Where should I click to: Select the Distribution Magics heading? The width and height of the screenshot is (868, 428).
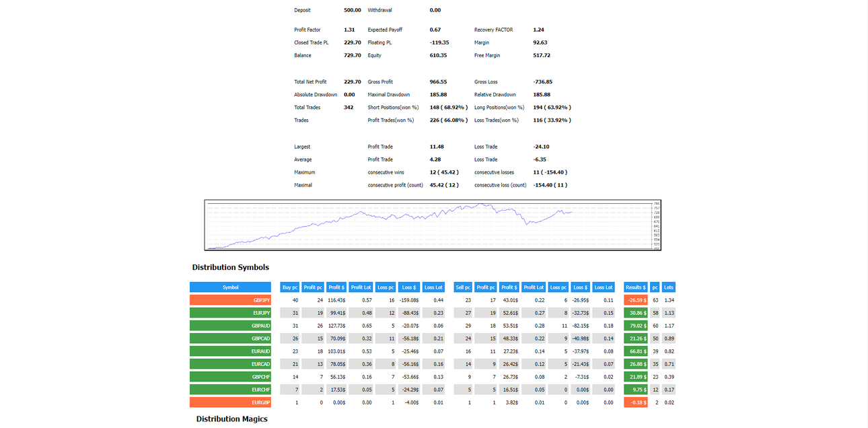click(x=232, y=419)
